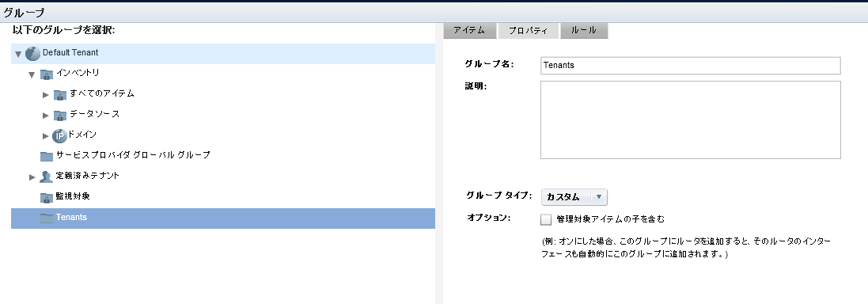Click the ドメイン IP icon
This screenshot has height=304, width=868.
[x=59, y=135]
